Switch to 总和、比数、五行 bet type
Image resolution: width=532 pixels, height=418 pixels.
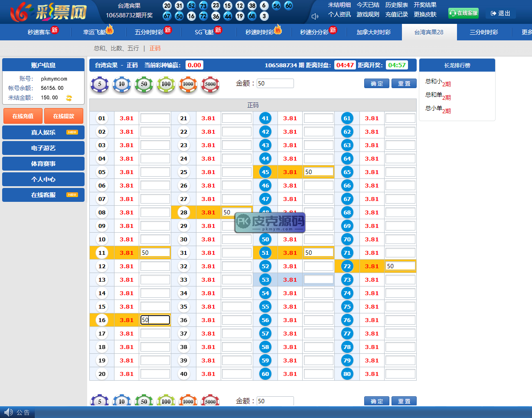click(x=116, y=48)
